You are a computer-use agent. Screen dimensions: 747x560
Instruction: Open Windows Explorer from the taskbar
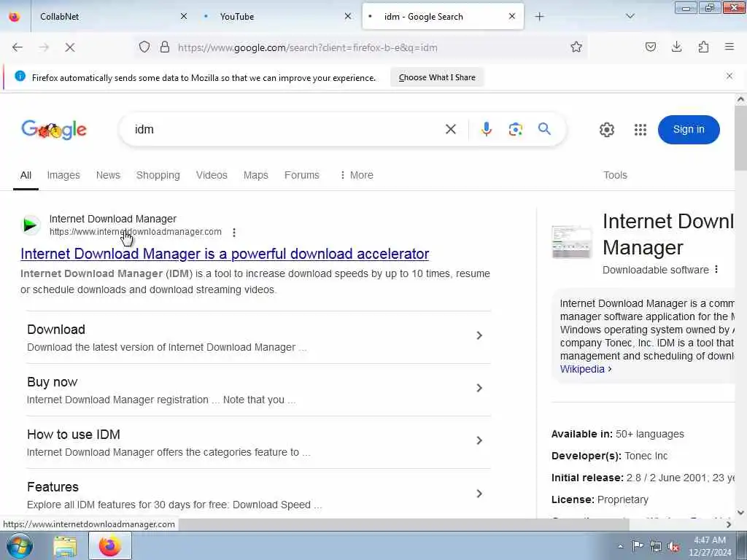(x=65, y=546)
